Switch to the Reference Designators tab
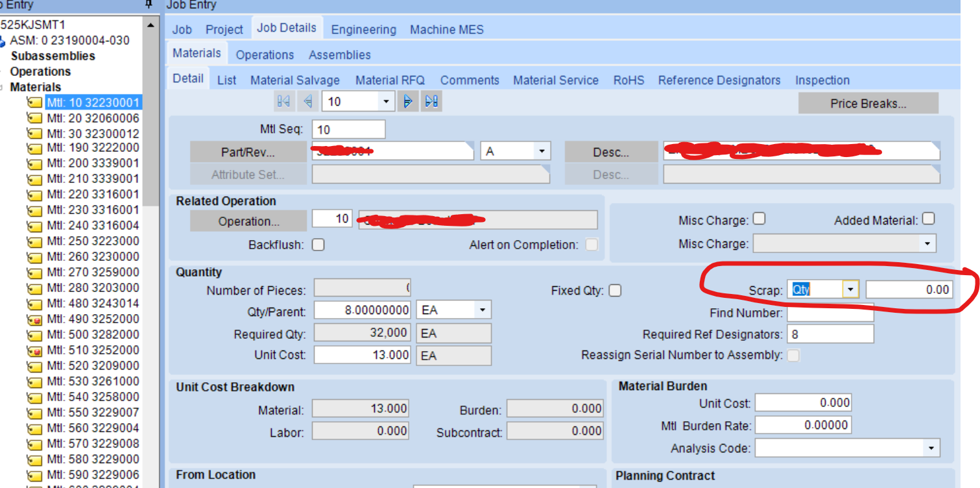 tap(719, 80)
